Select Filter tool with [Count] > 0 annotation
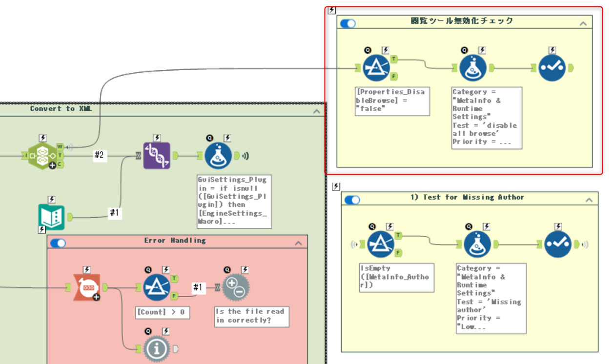 pos(156,287)
